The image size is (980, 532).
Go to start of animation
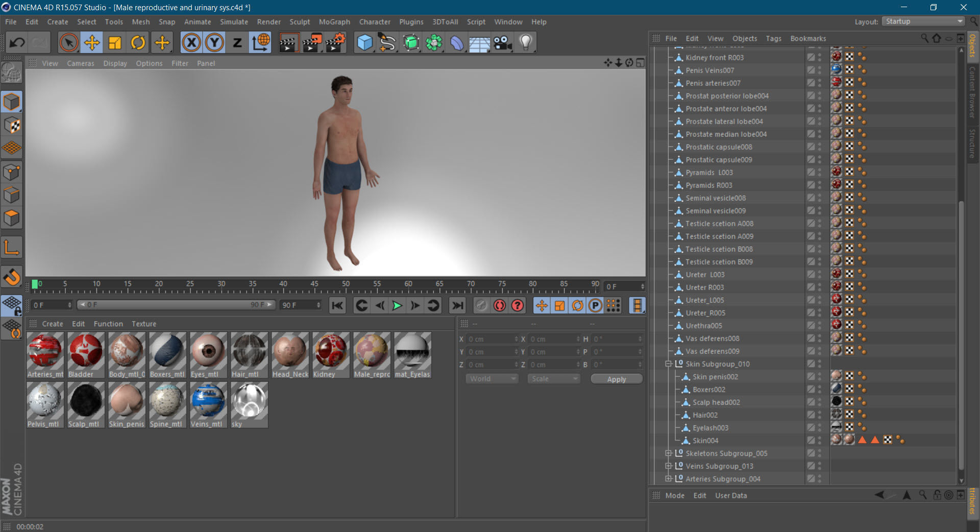[337, 305]
